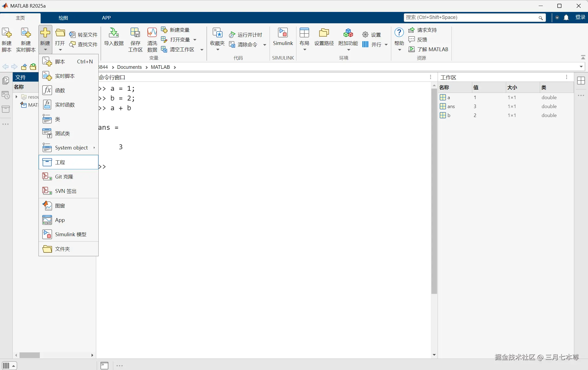
Task: Click the Import Data (导入数据) icon
Action: click(114, 33)
